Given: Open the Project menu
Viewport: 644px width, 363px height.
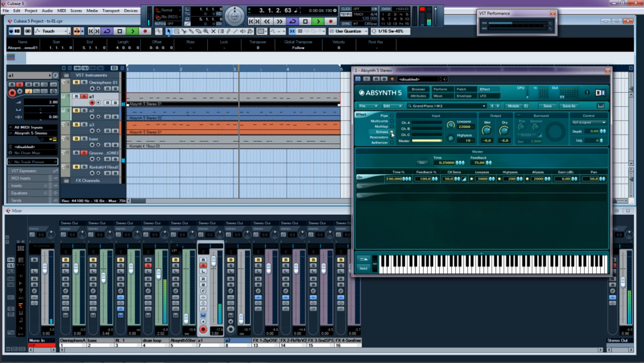Looking at the screenshot, I should 31,11.
